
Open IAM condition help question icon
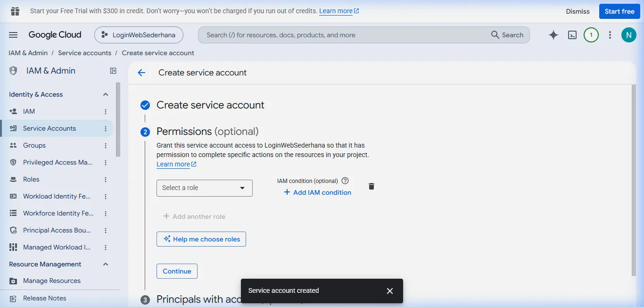pyautogui.click(x=345, y=181)
